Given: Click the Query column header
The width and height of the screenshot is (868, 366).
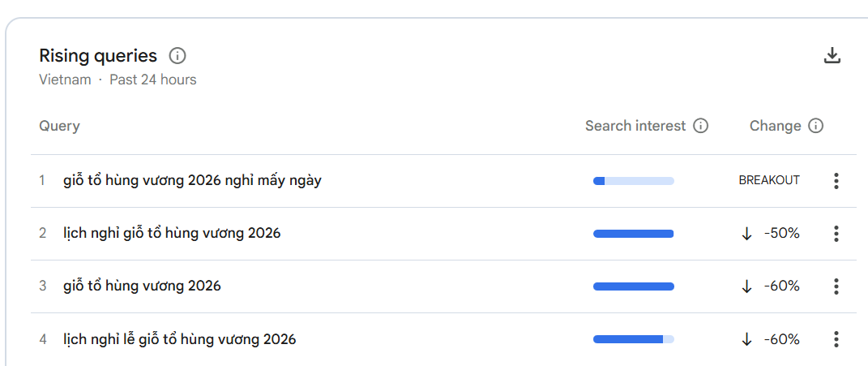Looking at the screenshot, I should point(59,126).
